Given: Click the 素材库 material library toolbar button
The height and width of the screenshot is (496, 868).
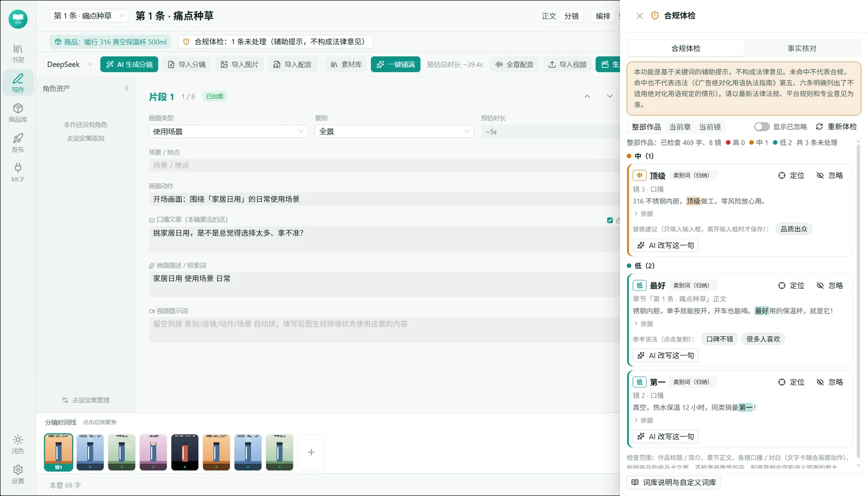Looking at the screenshot, I should click(x=346, y=64).
